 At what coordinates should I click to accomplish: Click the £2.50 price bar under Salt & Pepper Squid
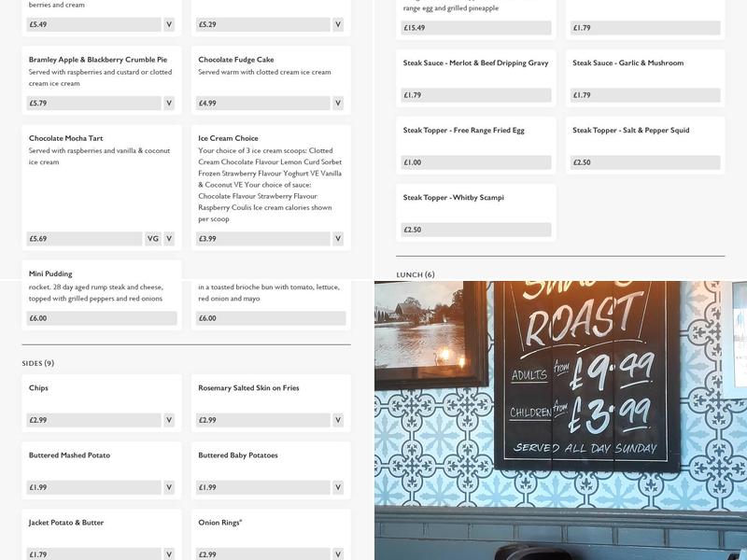(x=645, y=162)
